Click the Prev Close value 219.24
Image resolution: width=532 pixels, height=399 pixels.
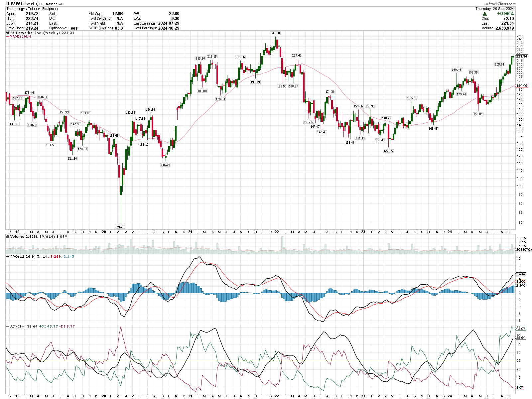32,28
